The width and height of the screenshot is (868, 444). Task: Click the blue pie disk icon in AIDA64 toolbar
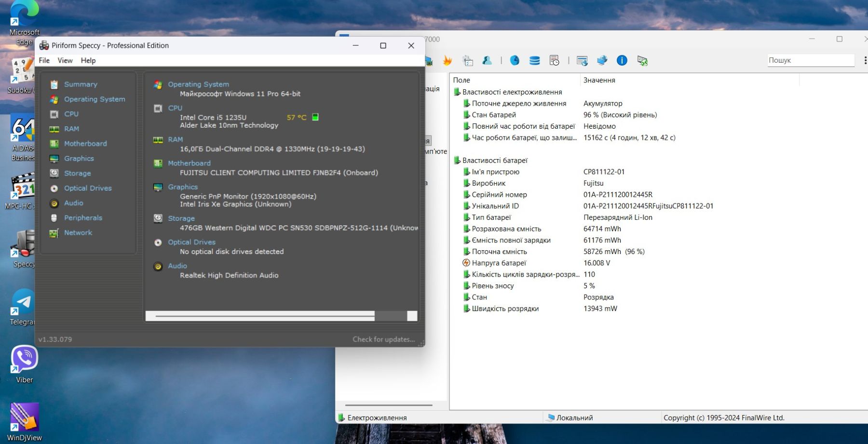515,60
